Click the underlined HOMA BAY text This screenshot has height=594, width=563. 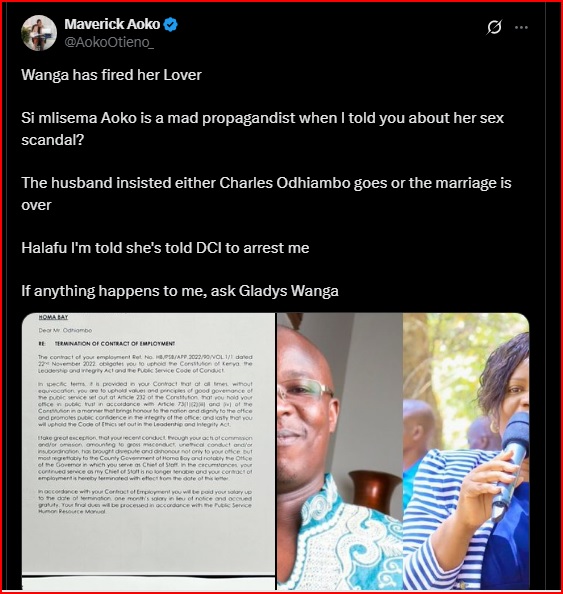coord(53,317)
